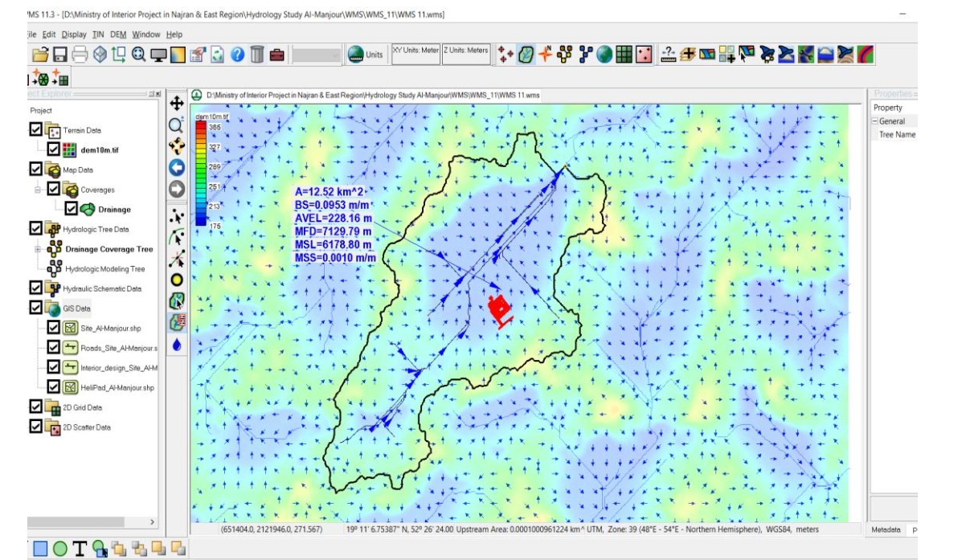This screenshot has height=560, width=962.
Task: Uncheck the Terrain Data checkbox
Action: pos(35,129)
